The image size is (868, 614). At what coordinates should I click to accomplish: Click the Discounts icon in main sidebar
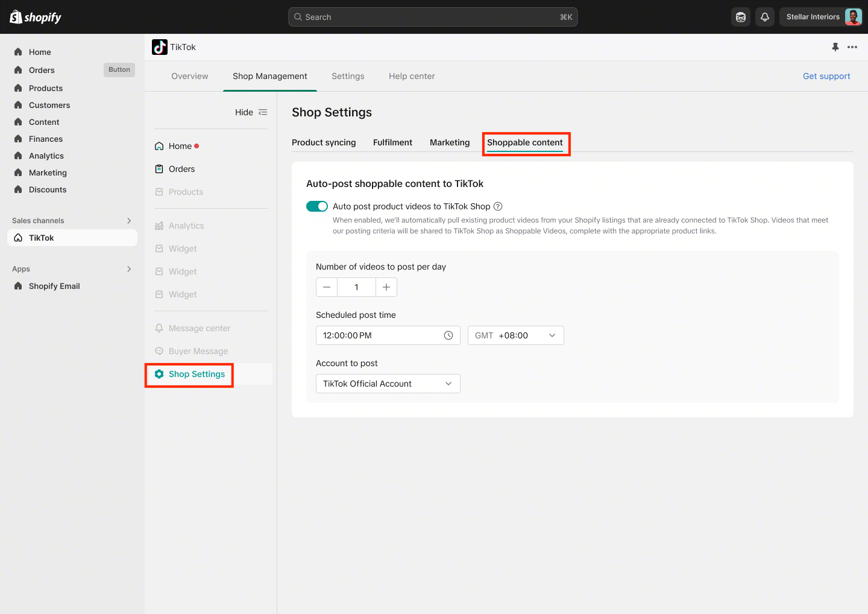point(18,189)
